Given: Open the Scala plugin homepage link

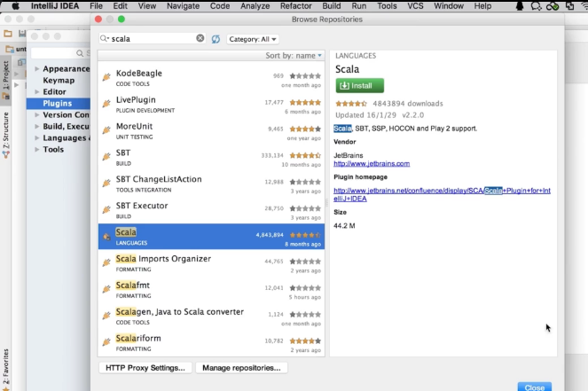Looking at the screenshot, I should click(x=442, y=194).
